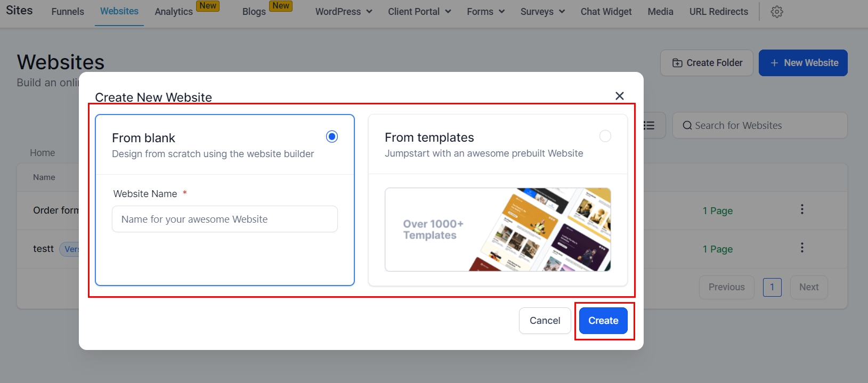The width and height of the screenshot is (868, 383).
Task: Open the Blogs tab
Action: click(x=254, y=12)
